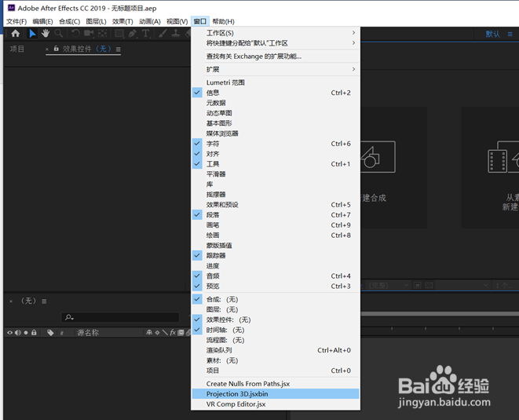
Task: Open the 渲染队列 panel
Action: point(275,350)
